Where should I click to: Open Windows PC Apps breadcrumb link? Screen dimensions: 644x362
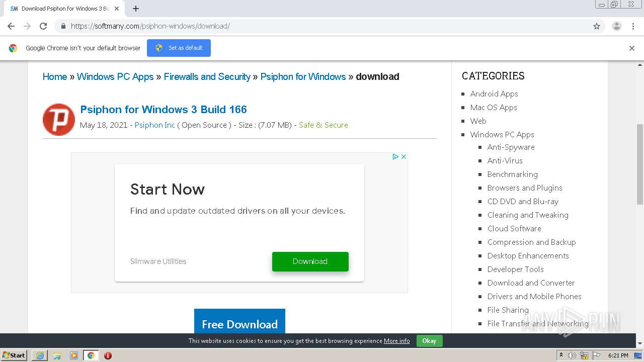tap(115, 76)
